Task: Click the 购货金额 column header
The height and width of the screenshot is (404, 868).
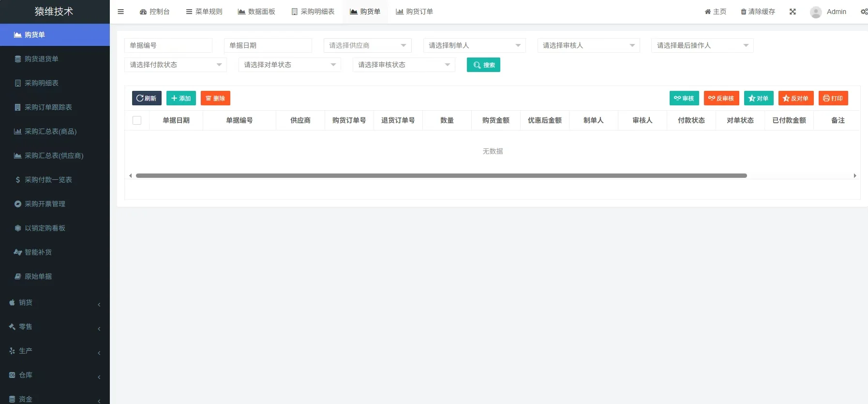Action: 496,120
